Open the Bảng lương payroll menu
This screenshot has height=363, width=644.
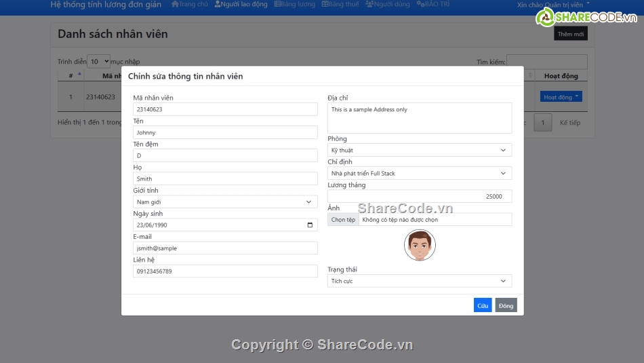coord(295,4)
